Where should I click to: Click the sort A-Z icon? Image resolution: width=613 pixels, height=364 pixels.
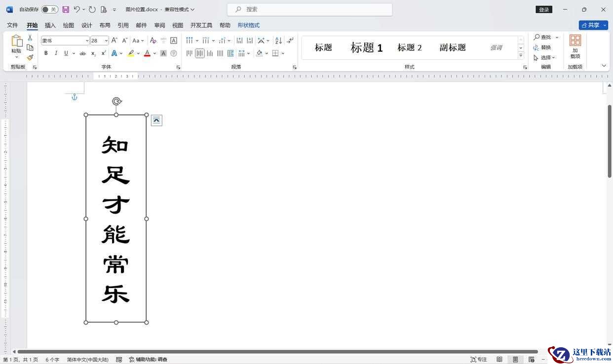click(x=278, y=40)
